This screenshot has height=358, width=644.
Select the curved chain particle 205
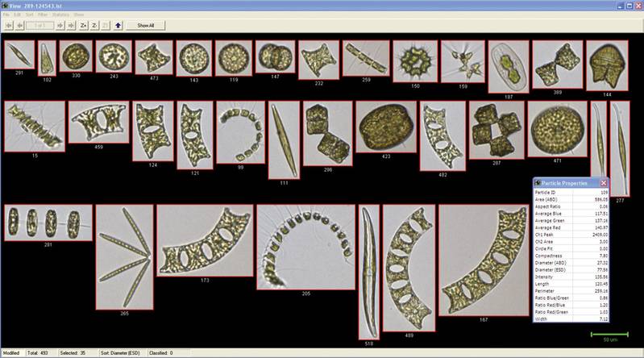[x=306, y=248]
